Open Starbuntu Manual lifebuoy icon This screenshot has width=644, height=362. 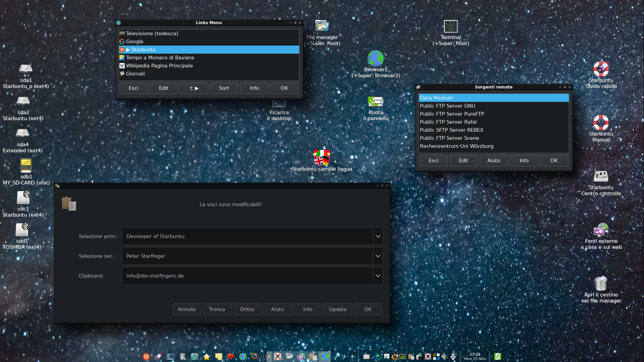coord(601,123)
